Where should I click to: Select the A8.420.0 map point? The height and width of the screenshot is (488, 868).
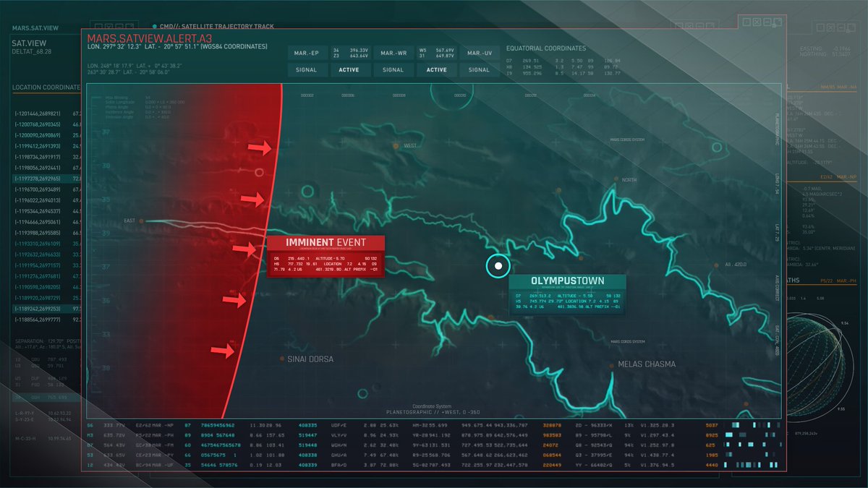(717, 265)
